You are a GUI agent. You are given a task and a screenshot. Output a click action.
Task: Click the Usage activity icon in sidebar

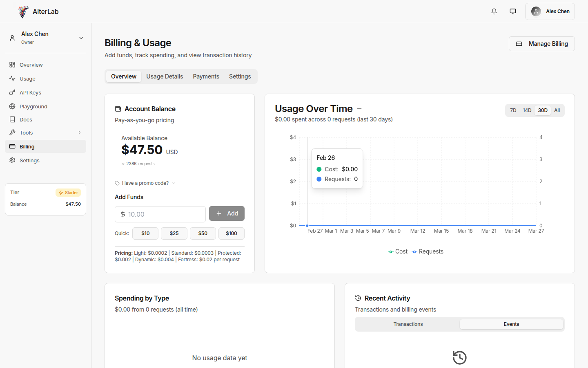[x=12, y=79]
